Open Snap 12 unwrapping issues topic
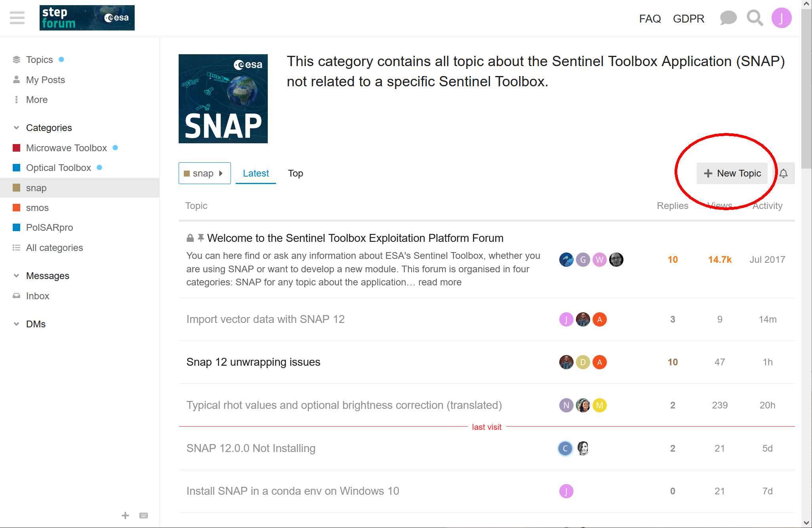This screenshot has width=812, height=528. (x=254, y=362)
